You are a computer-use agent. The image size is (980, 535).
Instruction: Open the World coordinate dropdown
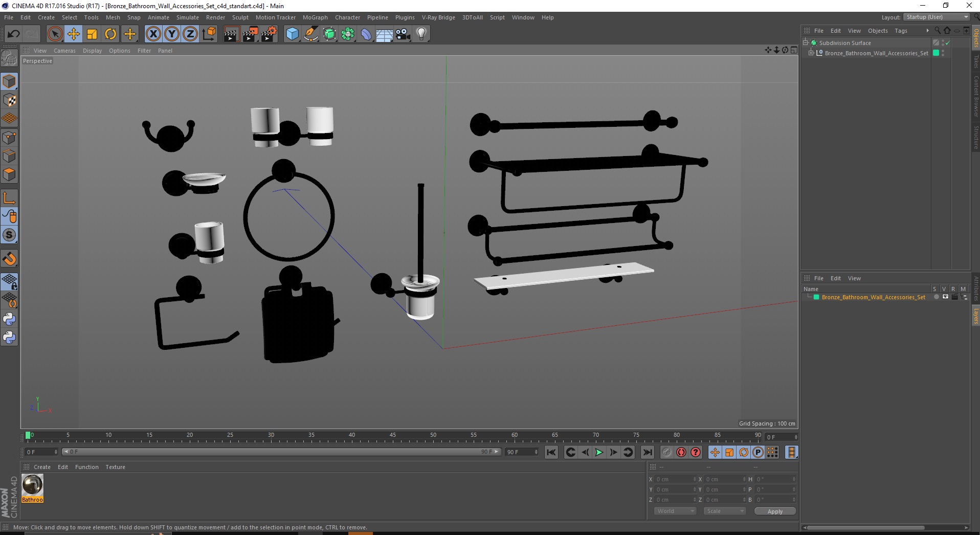(675, 511)
